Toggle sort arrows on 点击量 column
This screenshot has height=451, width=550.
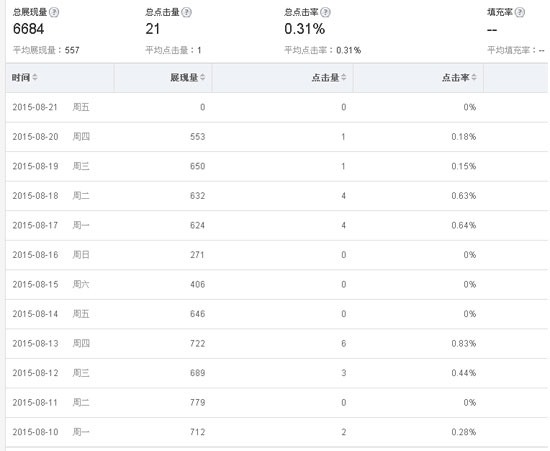[344, 77]
